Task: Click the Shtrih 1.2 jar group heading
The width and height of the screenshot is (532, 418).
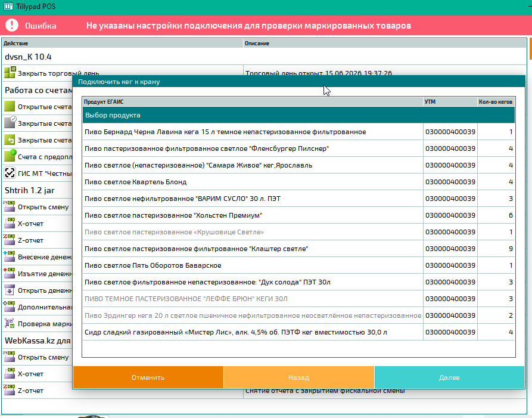Action: tap(30, 190)
